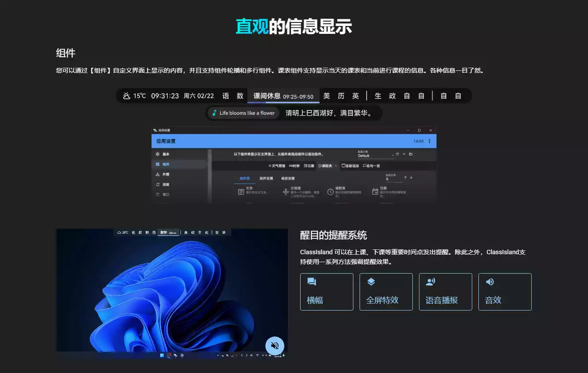Viewport: 588px width, 373px height.
Task: Open the 全屏特效 fullscreen effect card
Action: [x=386, y=292]
